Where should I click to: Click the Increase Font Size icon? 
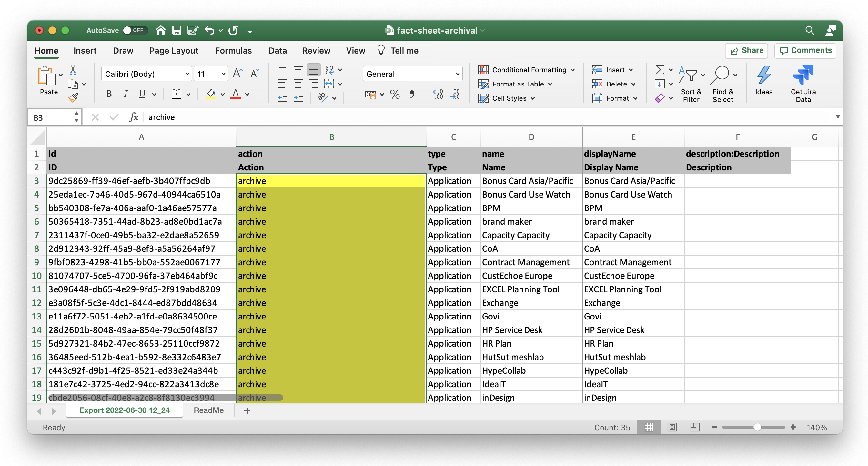coord(237,73)
